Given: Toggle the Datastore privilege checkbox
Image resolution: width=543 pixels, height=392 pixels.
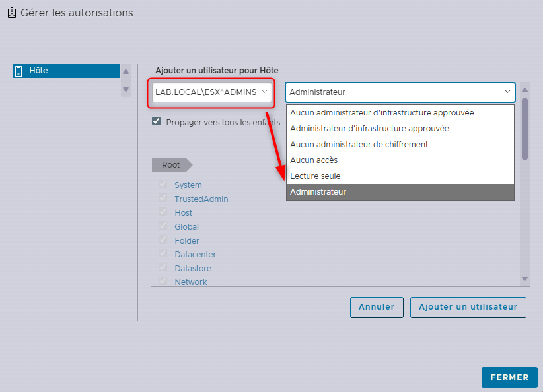Looking at the screenshot, I should (x=163, y=268).
